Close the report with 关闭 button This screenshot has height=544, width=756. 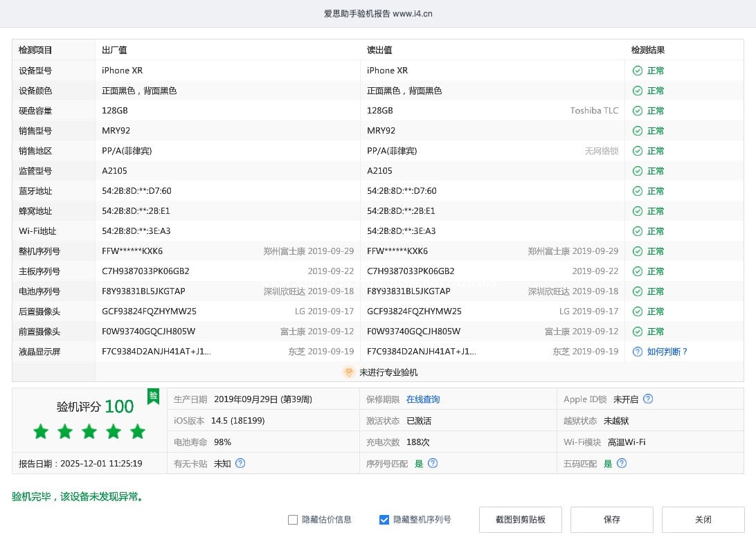click(703, 520)
